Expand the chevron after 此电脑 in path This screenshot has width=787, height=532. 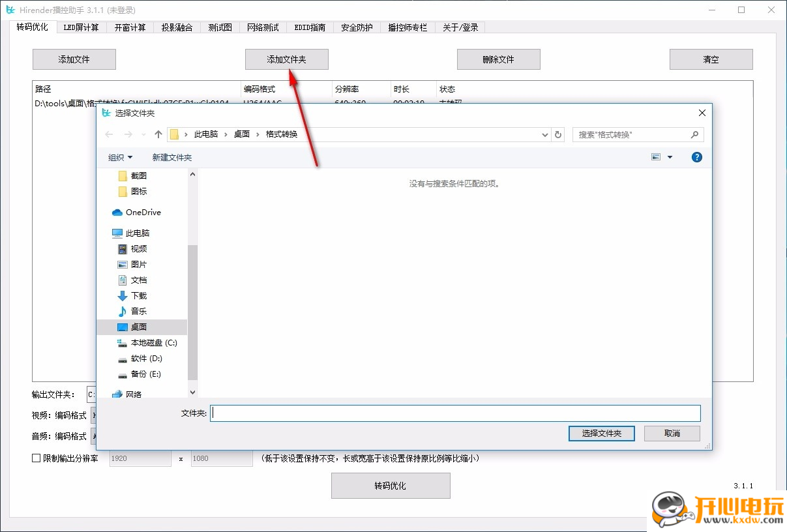click(x=226, y=134)
